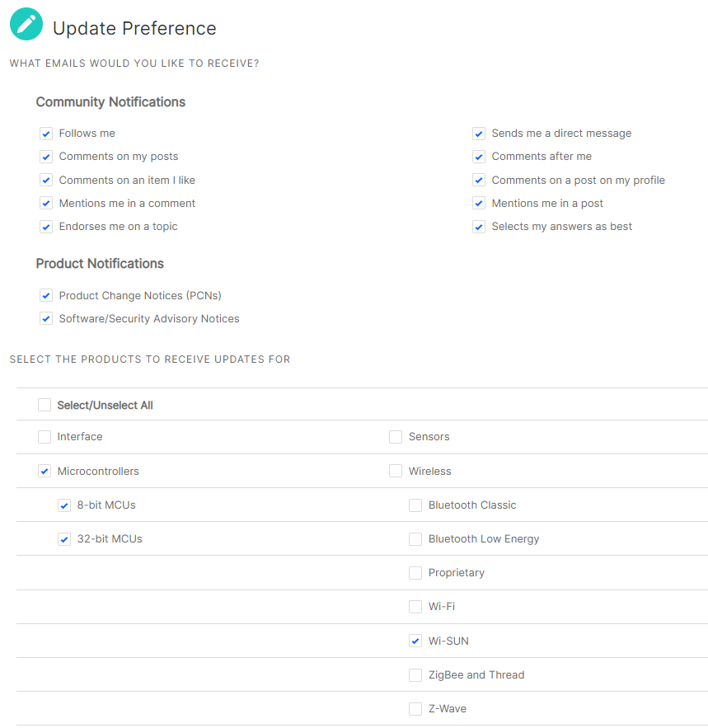This screenshot has width=708, height=728.
Task: Uncheck the Follows me notification
Action: tap(46, 133)
